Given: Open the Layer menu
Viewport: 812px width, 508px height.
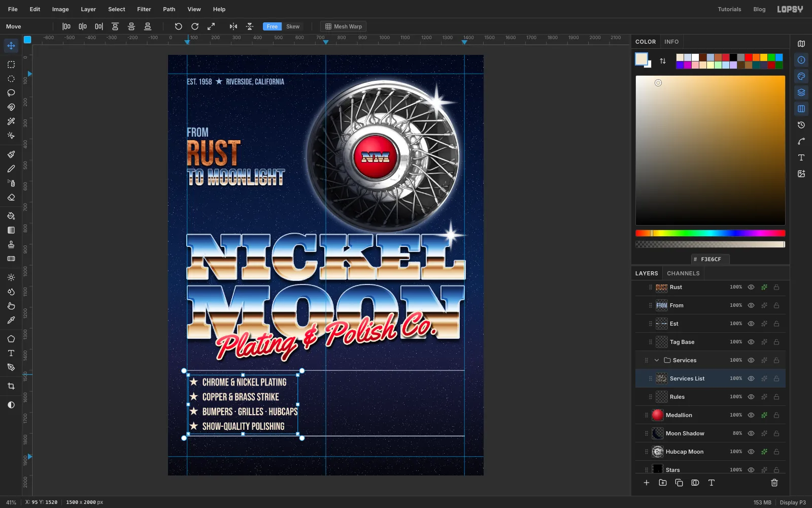Looking at the screenshot, I should (x=88, y=9).
